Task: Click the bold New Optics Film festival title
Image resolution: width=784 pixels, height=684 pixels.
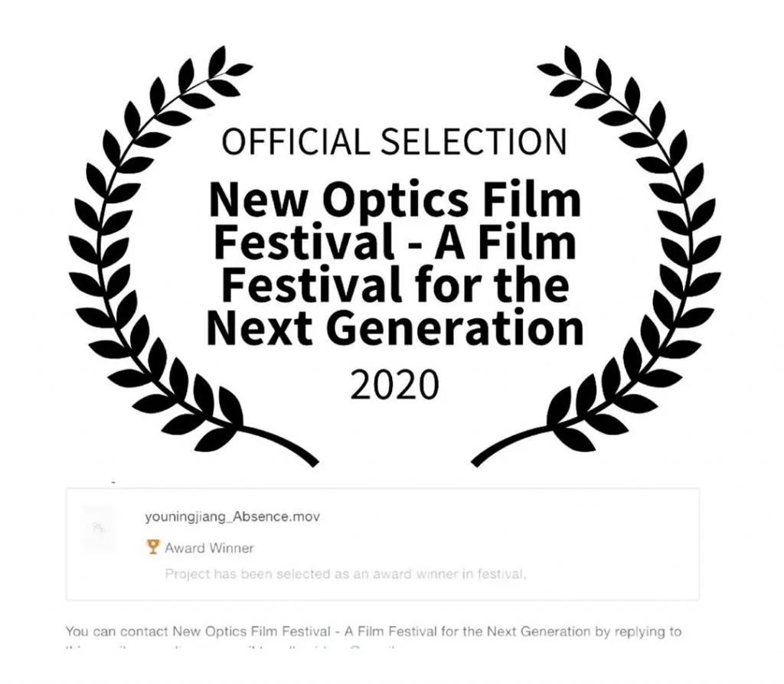Action: coord(395,263)
